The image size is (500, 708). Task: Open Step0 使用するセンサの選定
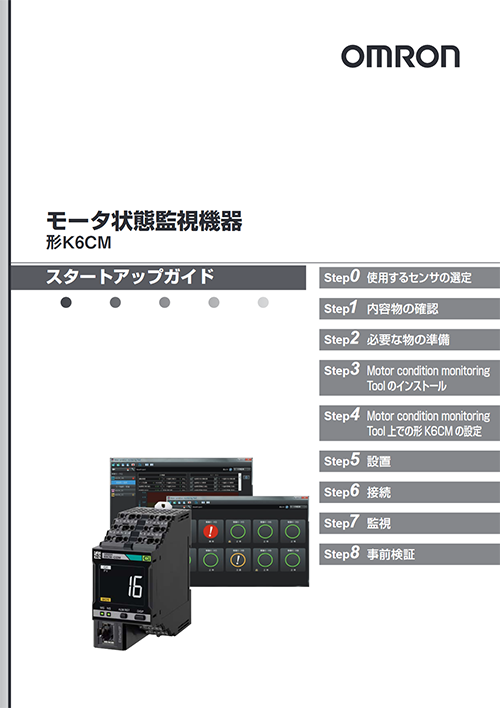pyautogui.click(x=409, y=277)
